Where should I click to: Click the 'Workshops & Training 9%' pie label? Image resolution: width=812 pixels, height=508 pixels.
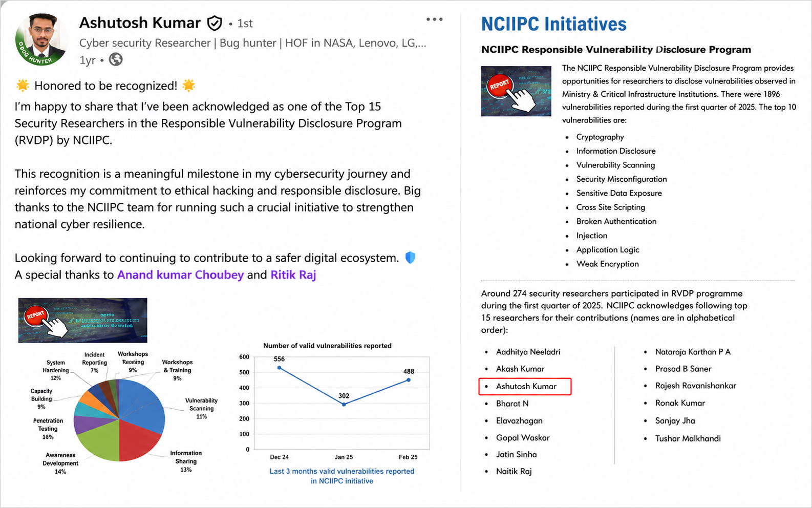point(177,370)
